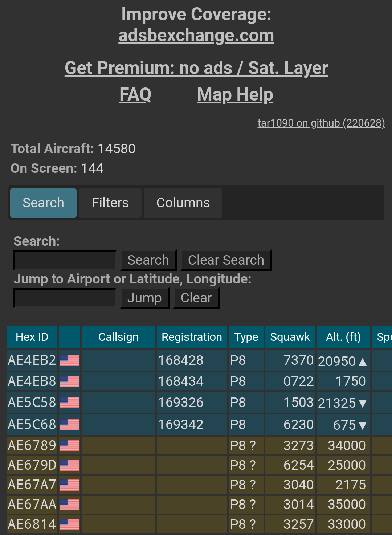Viewport: 392px width, 535px height.
Task: Sort table by Registration column header
Action: point(192,337)
